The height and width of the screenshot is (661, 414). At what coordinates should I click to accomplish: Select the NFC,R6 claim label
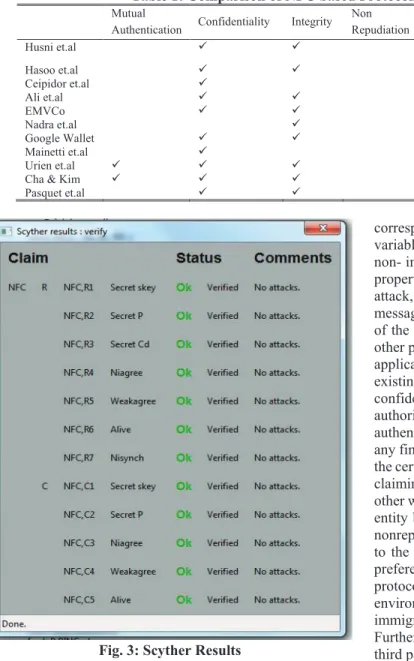point(79,430)
